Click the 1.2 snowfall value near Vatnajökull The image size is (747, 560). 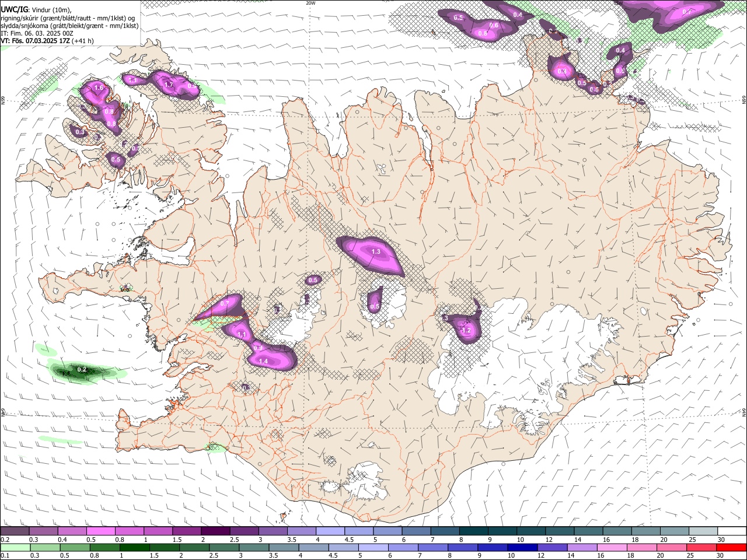466,331
